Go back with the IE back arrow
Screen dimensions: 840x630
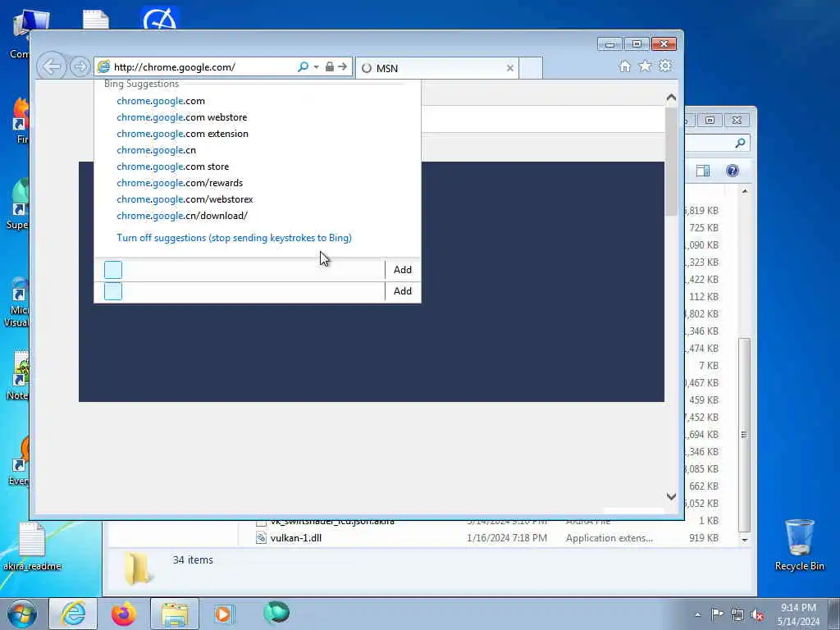(x=52, y=67)
